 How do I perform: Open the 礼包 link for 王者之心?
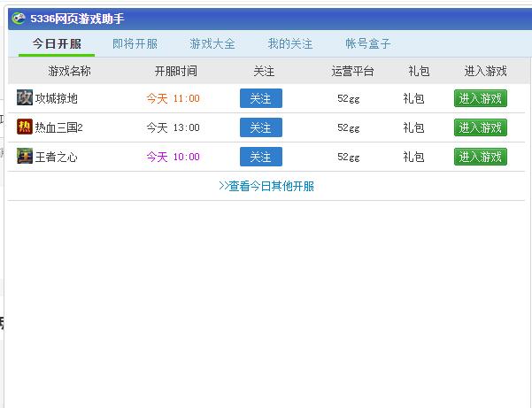point(413,157)
